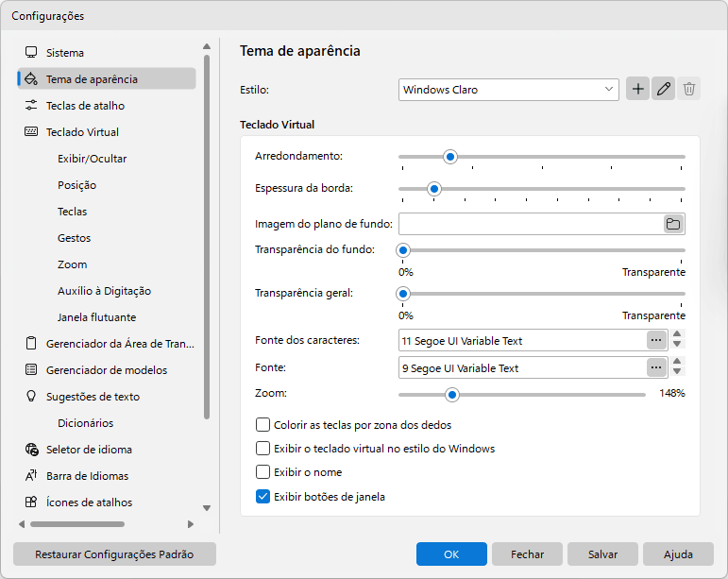728x579 pixels.
Task: Click sidebar scroll up arrow
Action: point(207,46)
